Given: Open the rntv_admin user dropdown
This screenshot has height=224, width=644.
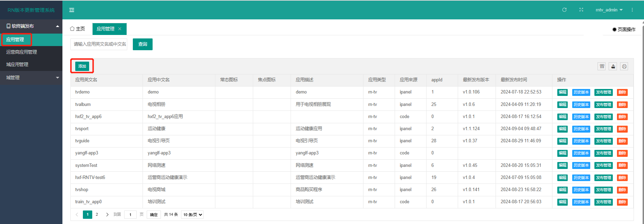Looking at the screenshot, I should click(609, 10).
